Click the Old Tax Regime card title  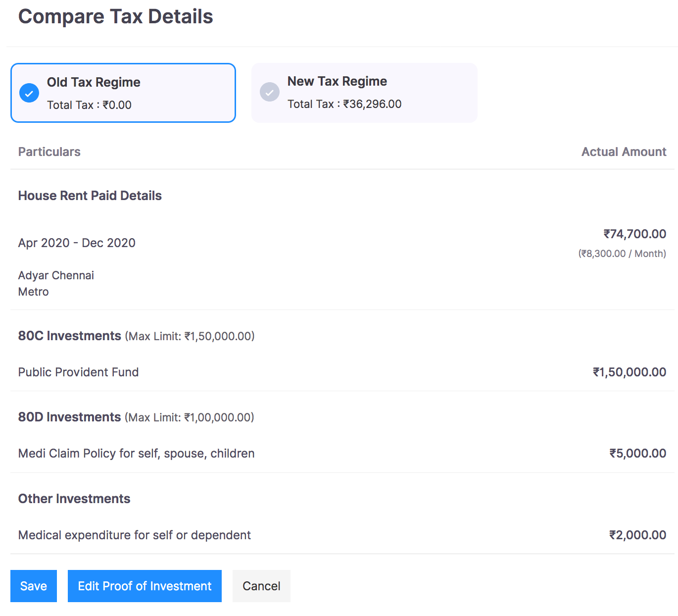coord(94,82)
